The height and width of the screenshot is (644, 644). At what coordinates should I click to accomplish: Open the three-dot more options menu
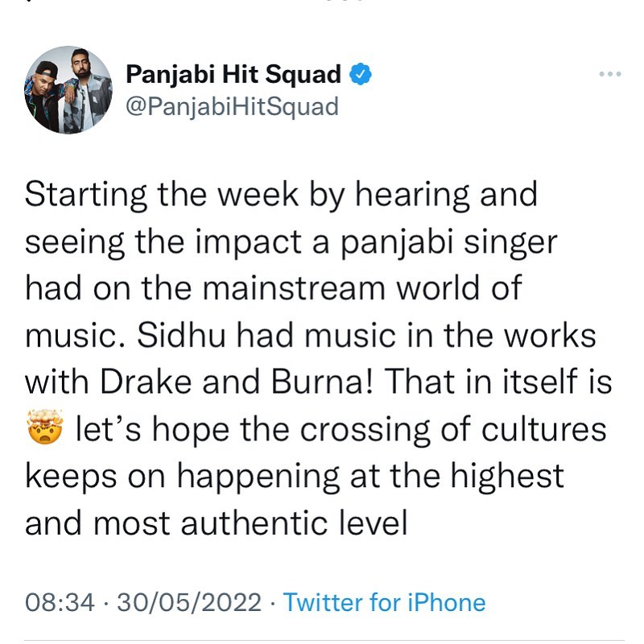(x=610, y=75)
